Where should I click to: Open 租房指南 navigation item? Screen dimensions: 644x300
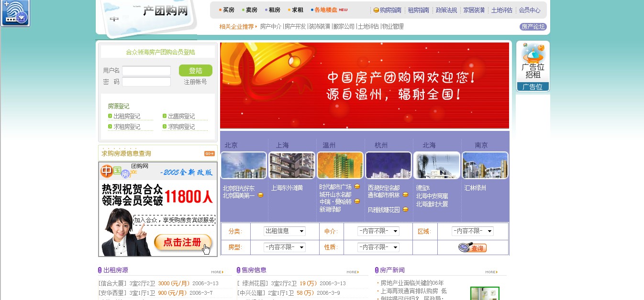pyautogui.click(x=419, y=10)
